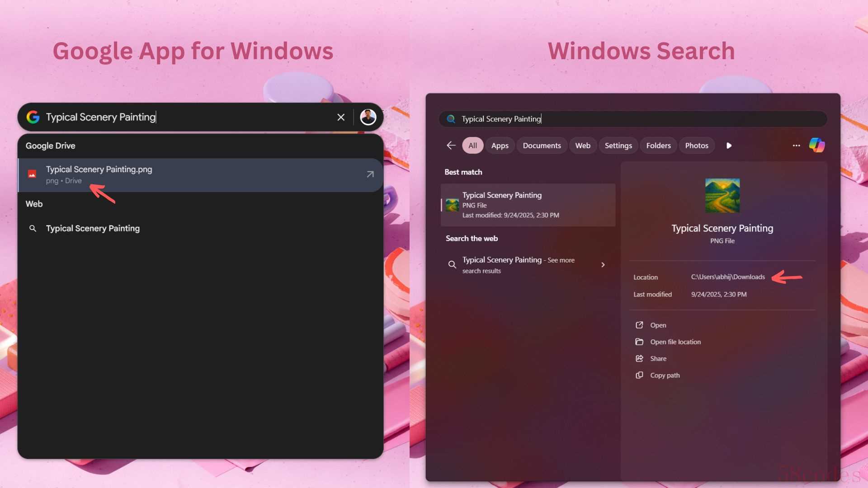Image resolution: width=868 pixels, height=488 pixels.
Task: Open the three-dots options menu
Action: point(796,145)
